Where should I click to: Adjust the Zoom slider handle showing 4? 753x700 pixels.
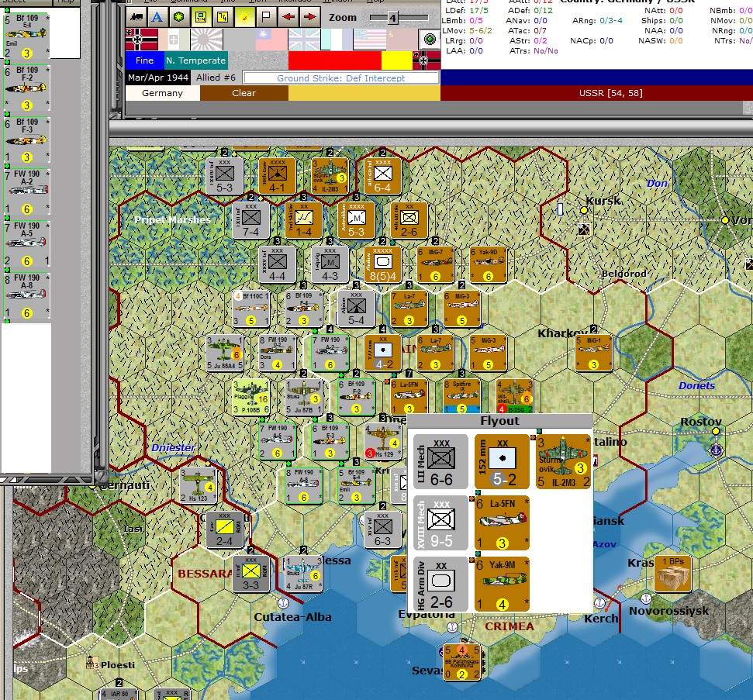[392, 18]
